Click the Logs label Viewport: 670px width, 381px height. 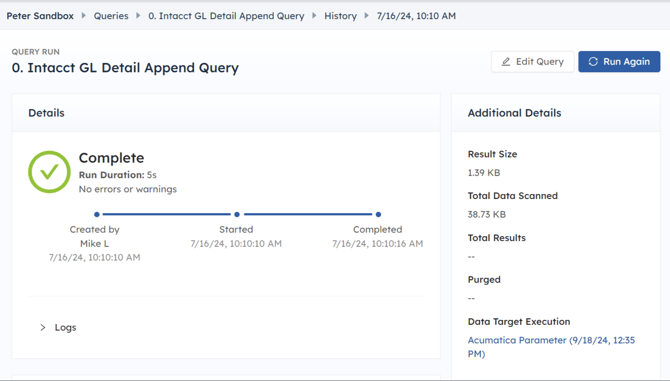(x=65, y=328)
